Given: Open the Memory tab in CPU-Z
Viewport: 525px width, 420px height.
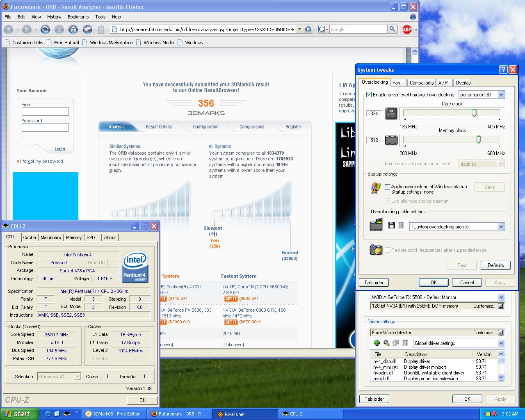Looking at the screenshot, I should click(74, 237).
